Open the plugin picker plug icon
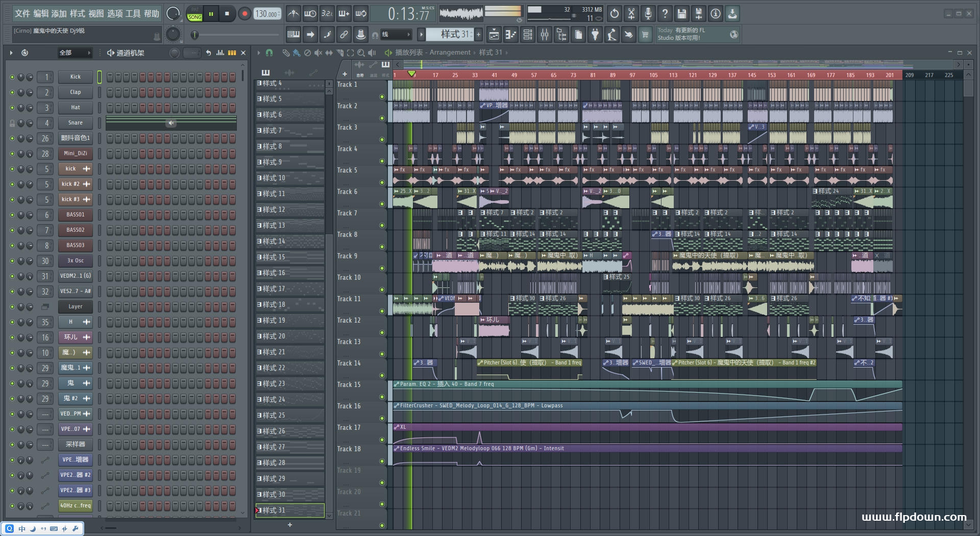Image resolution: width=980 pixels, height=536 pixels. tap(595, 35)
